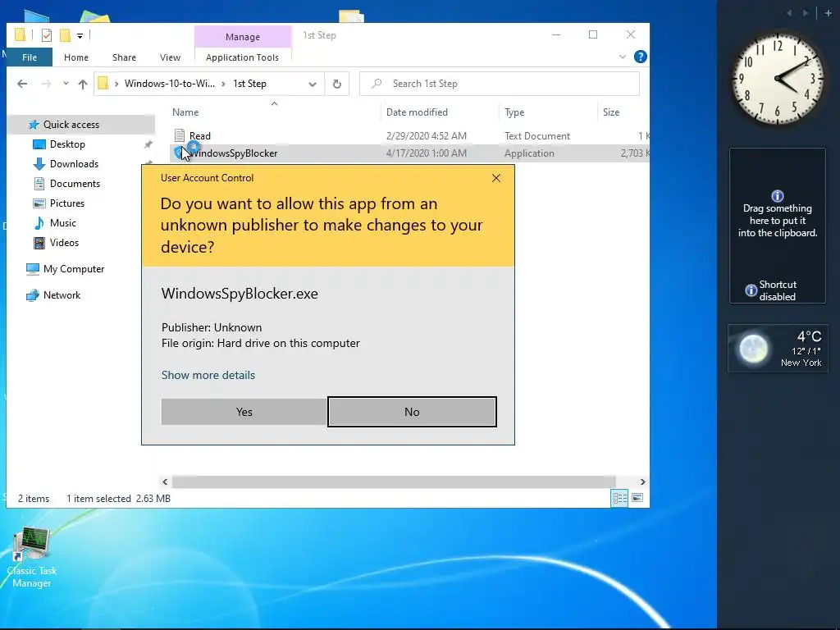Switch to Large icons view icon
840x630 pixels.
637,498
